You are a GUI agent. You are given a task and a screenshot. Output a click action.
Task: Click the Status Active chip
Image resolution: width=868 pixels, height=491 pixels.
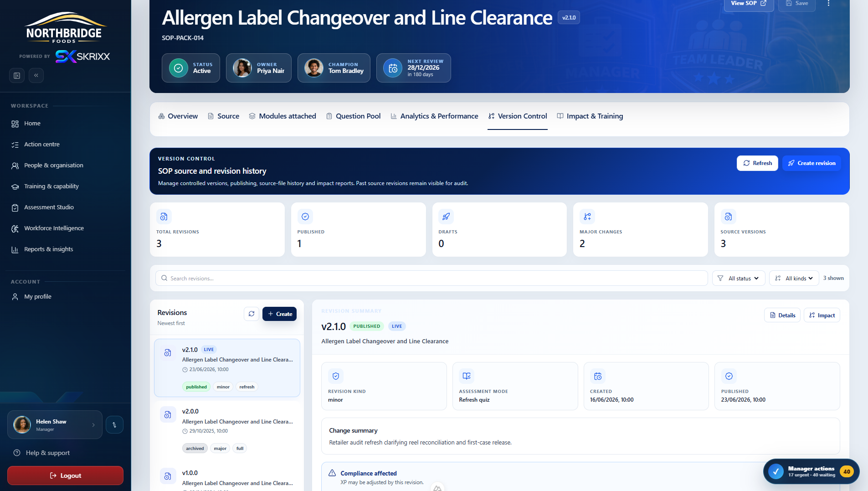[x=190, y=68]
